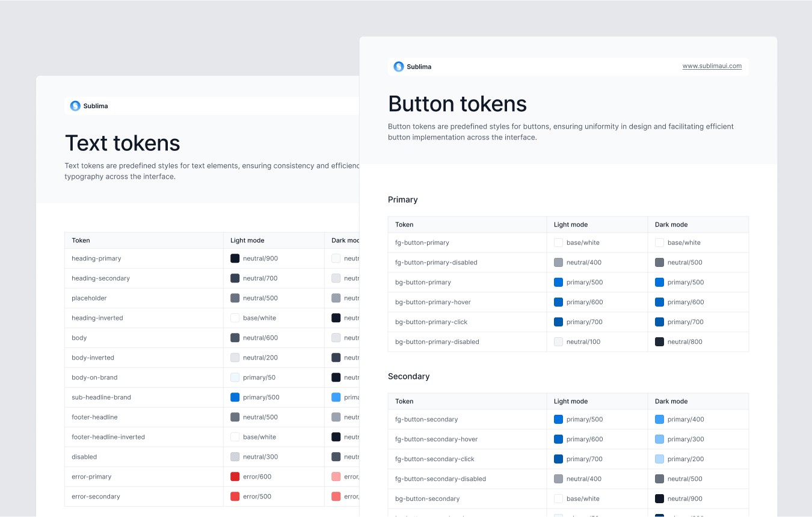Click dark mode swatch for fg-button-primary-disabled
This screenshot has width=812, height=517.
[659, 263]
